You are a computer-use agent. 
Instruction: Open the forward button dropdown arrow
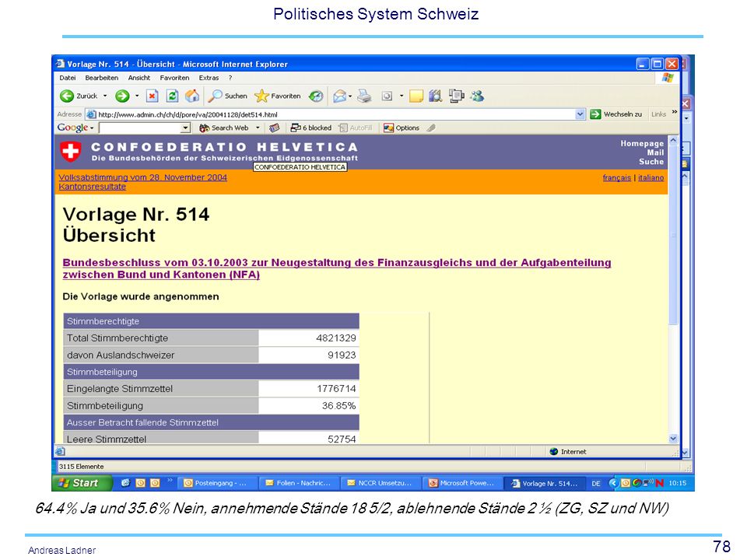(x=137, y=96)
